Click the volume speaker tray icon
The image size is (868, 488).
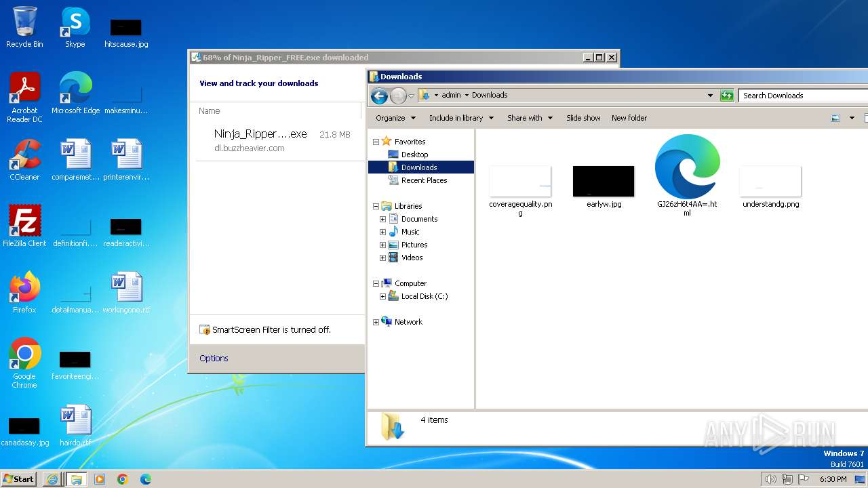[770, 479]
